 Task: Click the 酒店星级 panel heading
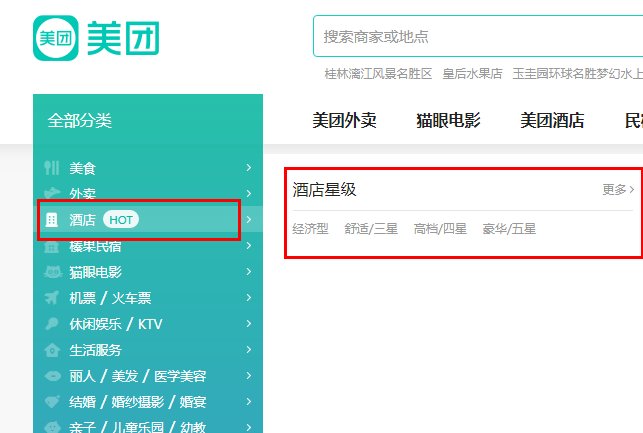pos(324,190)
